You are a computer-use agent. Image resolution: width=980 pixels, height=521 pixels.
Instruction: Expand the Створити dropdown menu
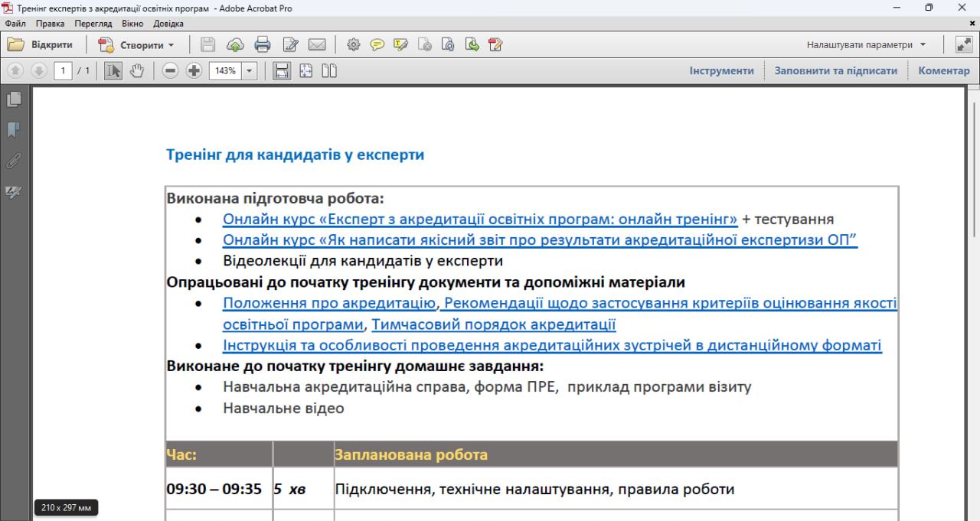pyautogui.click(x=171, y=45)
